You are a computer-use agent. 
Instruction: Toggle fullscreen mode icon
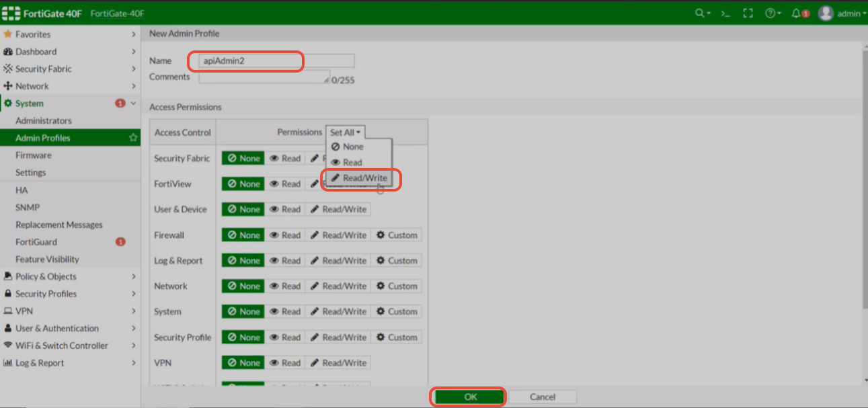[748, 13]
